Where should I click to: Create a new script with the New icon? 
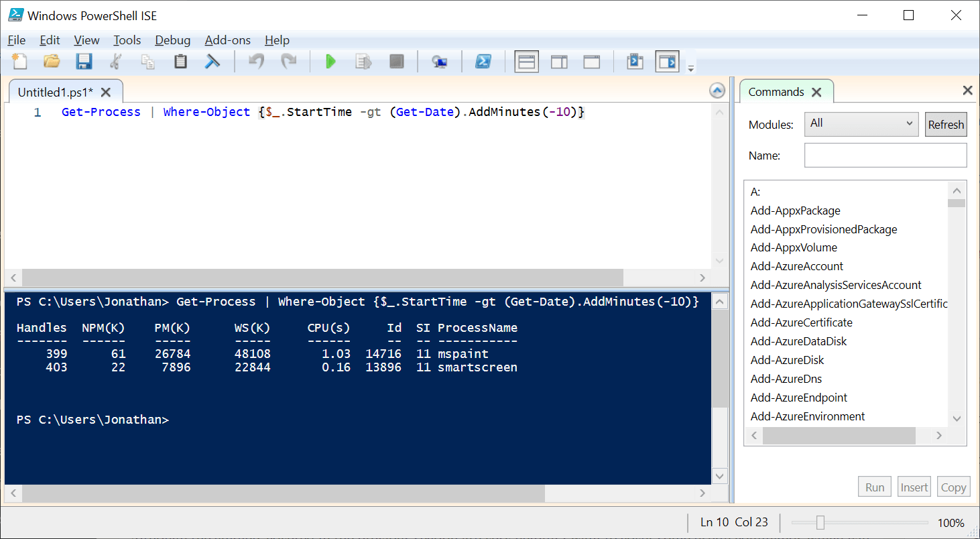click(19, 62)
